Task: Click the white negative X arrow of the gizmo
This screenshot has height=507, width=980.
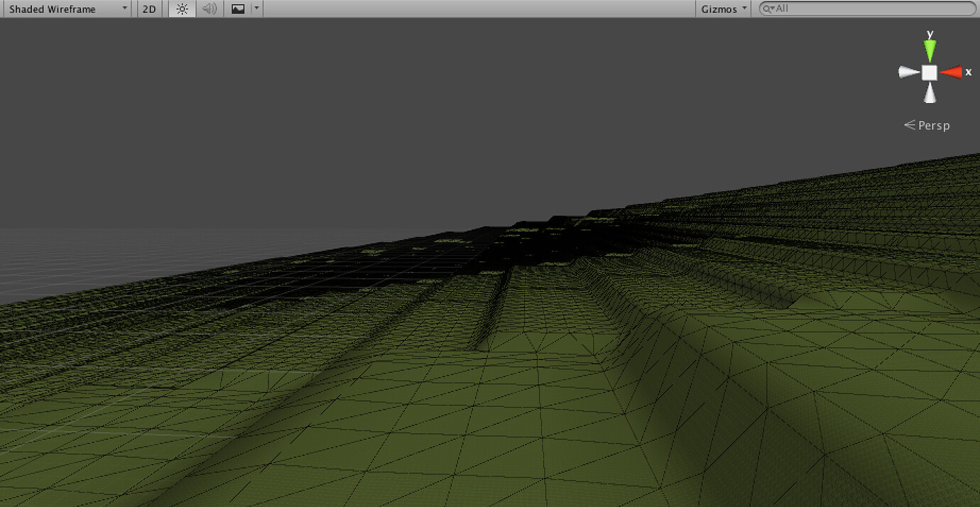Action: pos(907,72)
